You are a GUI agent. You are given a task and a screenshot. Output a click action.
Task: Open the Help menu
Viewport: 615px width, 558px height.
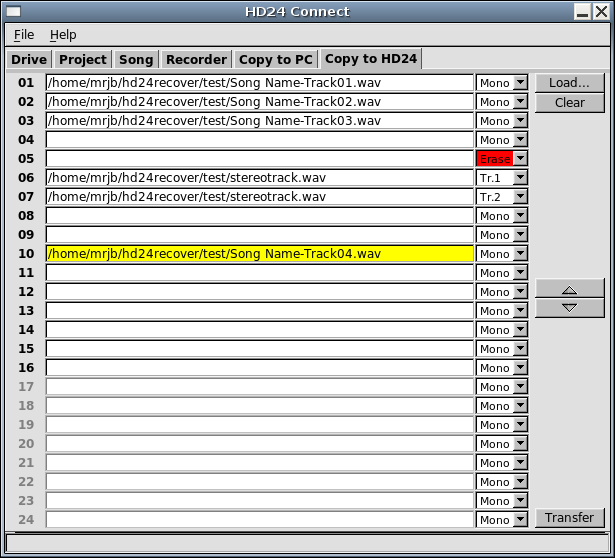coord(63,35)
